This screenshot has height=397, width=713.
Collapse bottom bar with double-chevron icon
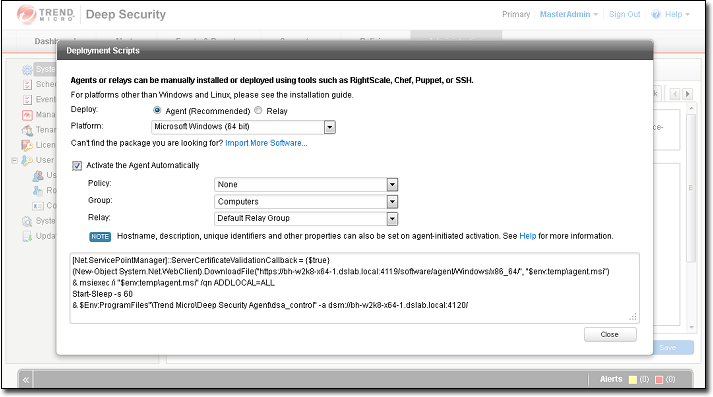click(x=26, y=380)
